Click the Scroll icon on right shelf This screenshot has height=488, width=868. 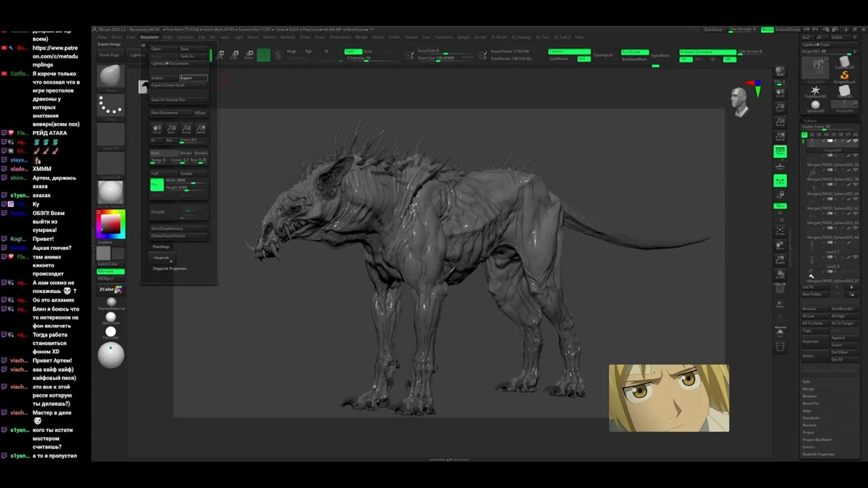coord(780,93)
